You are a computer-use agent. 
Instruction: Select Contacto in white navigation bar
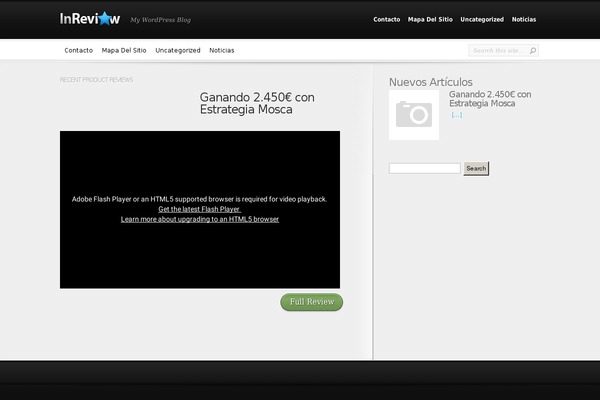pos(78,50)
